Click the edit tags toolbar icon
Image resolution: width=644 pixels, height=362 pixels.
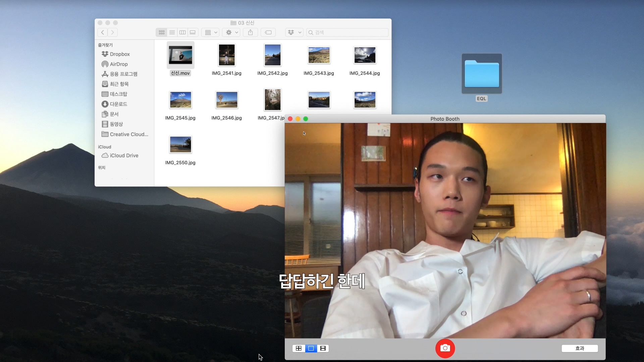[268, 33]
